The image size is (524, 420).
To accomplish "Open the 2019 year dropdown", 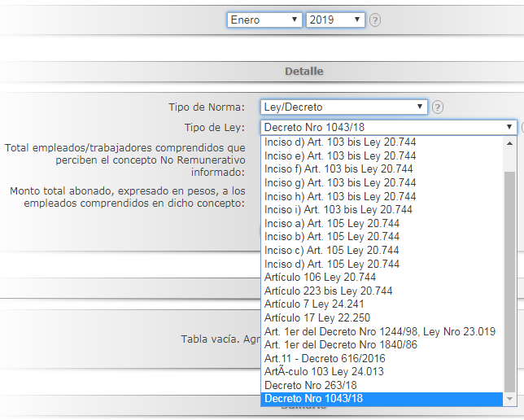I will coord(334,20).
